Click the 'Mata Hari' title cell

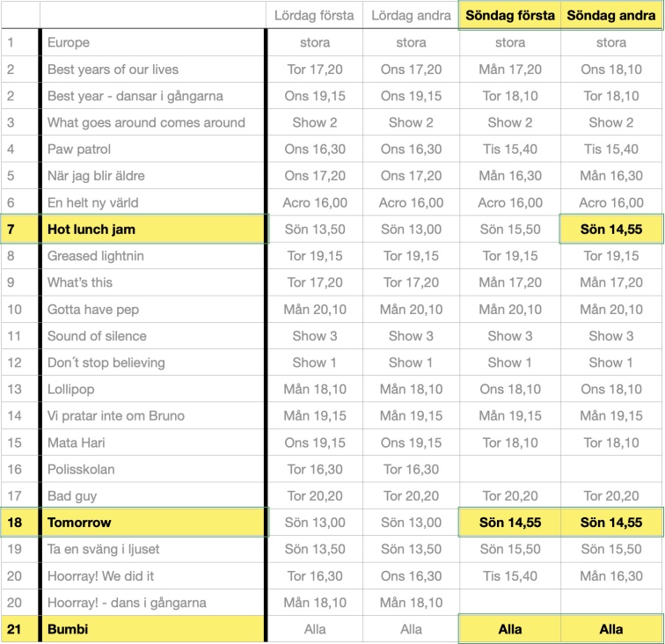[x=153, y=443]
